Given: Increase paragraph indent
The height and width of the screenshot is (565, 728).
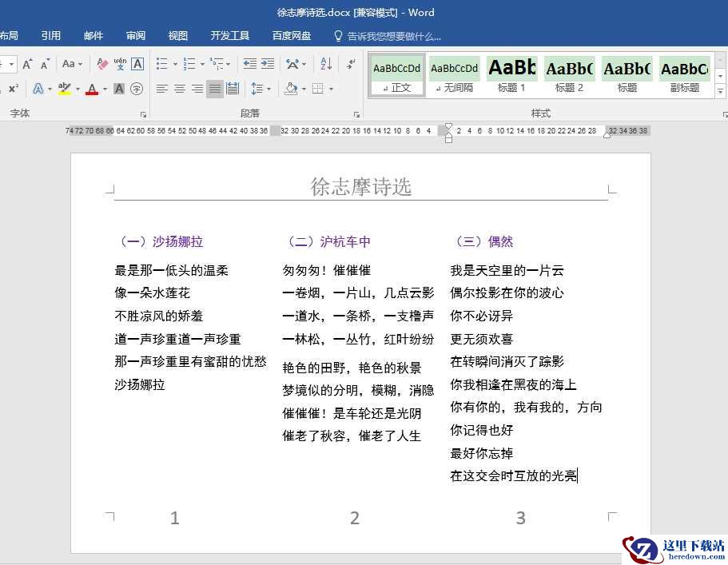Looking at the screenshot, I should 268,64.
